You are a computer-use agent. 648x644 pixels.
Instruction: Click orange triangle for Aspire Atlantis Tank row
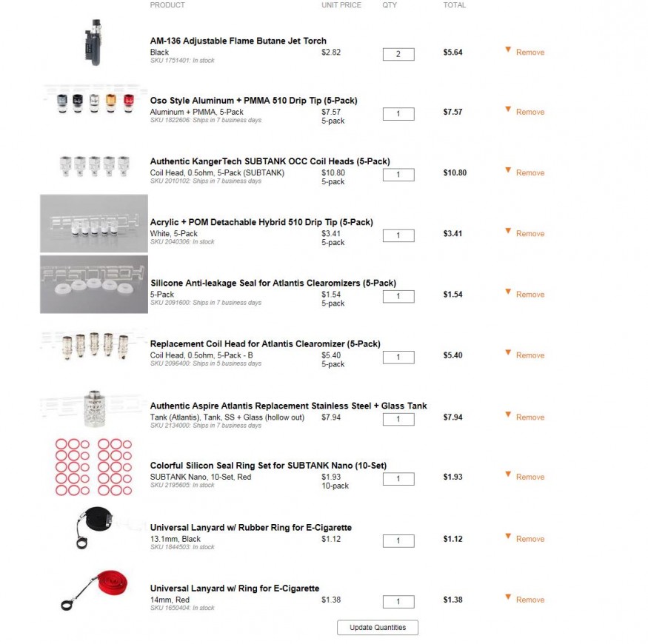click(508, 415)
